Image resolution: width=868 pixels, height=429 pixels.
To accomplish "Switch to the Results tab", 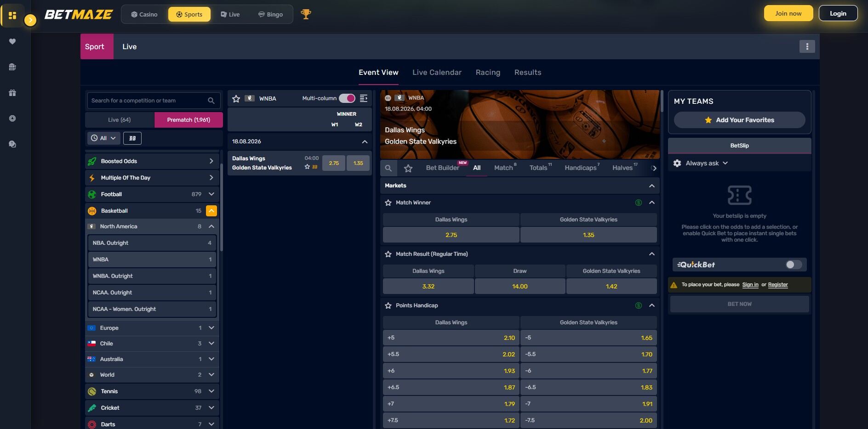I will (x=528, y=72).
